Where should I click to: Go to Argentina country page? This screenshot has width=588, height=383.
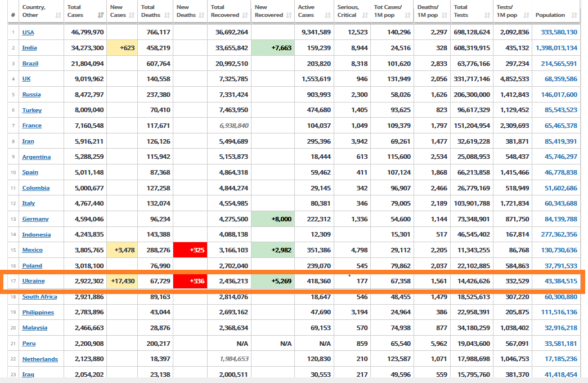(x=37, y=157)
